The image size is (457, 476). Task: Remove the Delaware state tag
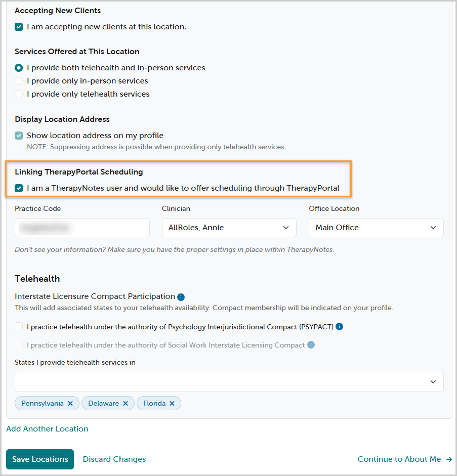pyautogui.click(x=126, y=404)
